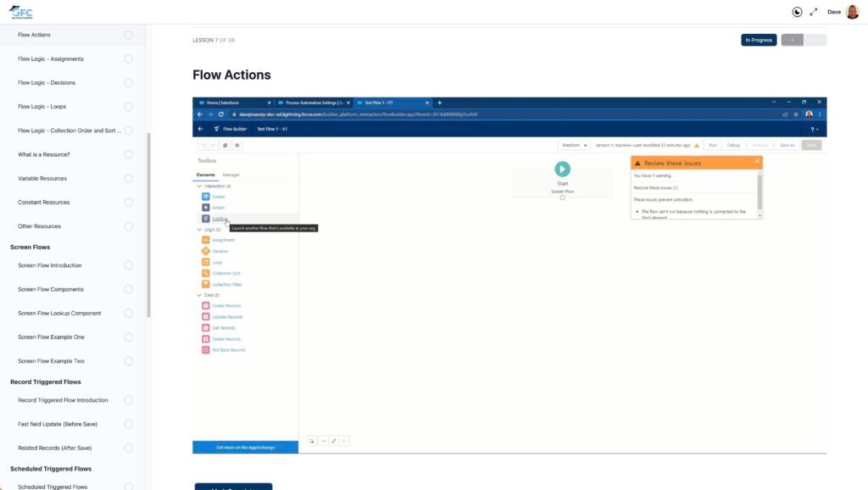
Task: Click the course sidebar scrollbar
Action: [x=148, y=225]
